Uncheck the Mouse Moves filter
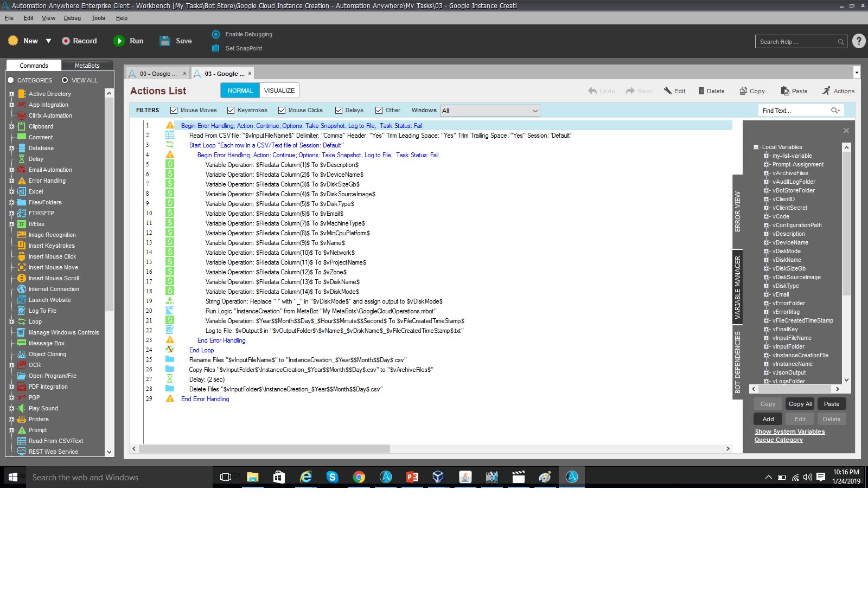Screen dimensions: 868x605 point(174,111)
